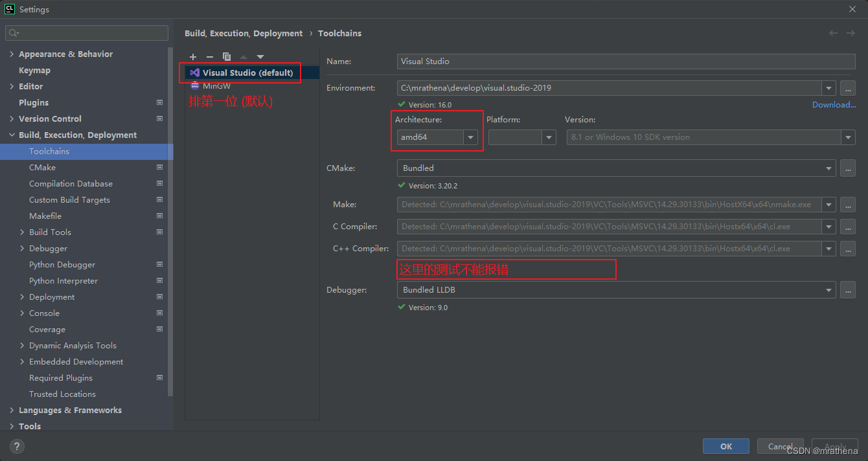This screenshot has width=868, height=461.
Task: Browse for the CMake executable
Action: click(848, 168)
